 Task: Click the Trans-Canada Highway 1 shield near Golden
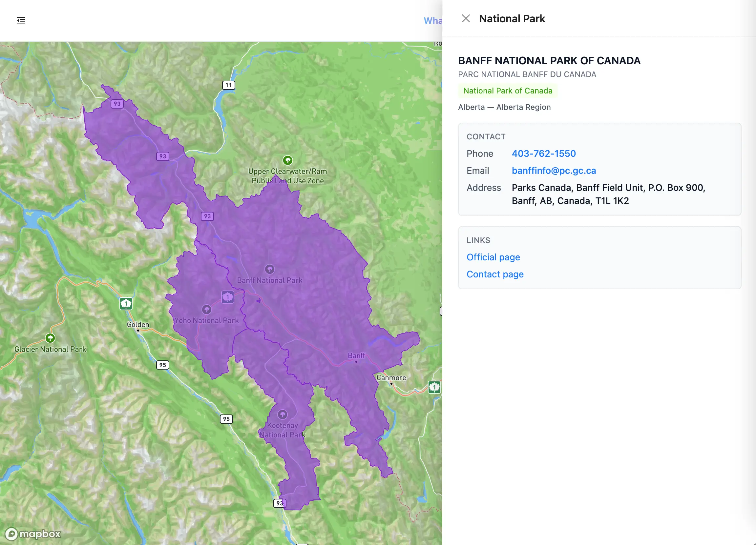(126, 303)
